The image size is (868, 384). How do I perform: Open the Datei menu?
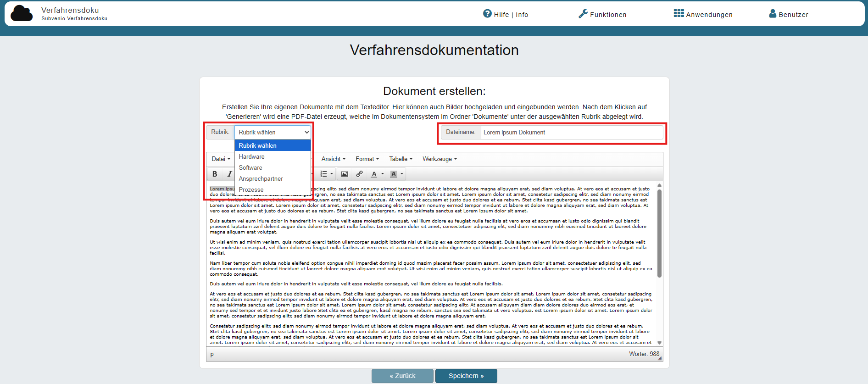pos(221,159)
